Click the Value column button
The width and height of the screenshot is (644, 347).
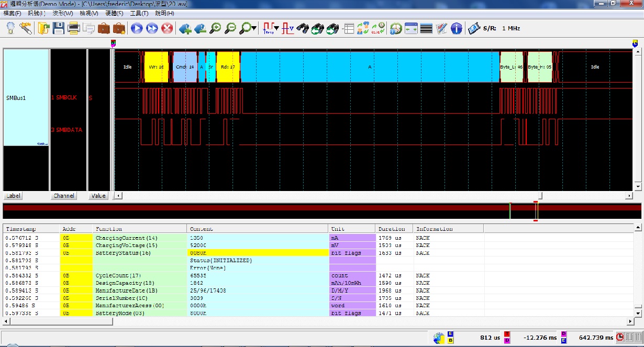pos(98,196)
